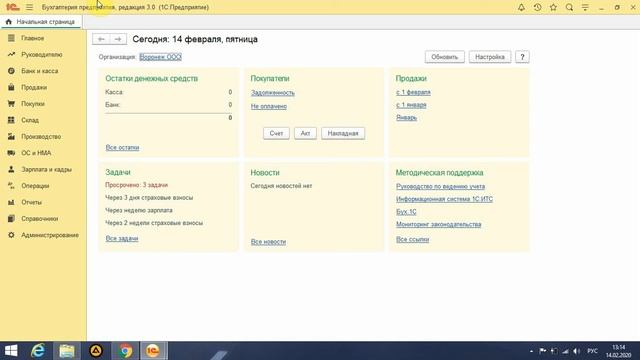The height and width of the screenshot is (360, 640).
Task: Open search magnifier icon in title bar
Action: 569,7
